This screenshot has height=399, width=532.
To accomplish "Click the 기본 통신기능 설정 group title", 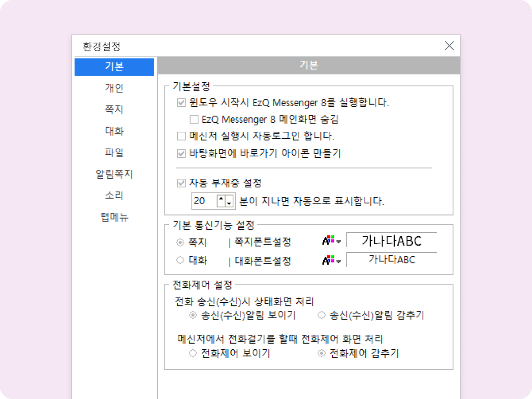I will click(213, 225).
